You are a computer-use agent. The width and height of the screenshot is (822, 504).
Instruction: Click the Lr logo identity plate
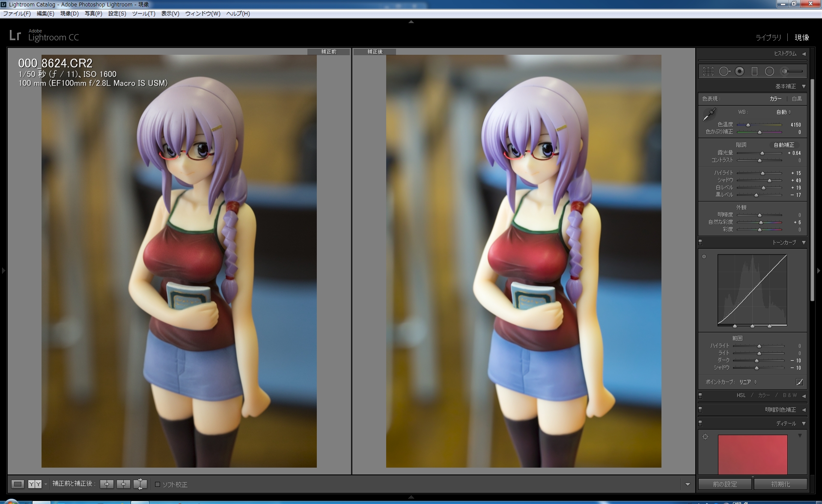click(x=15, y=36)
